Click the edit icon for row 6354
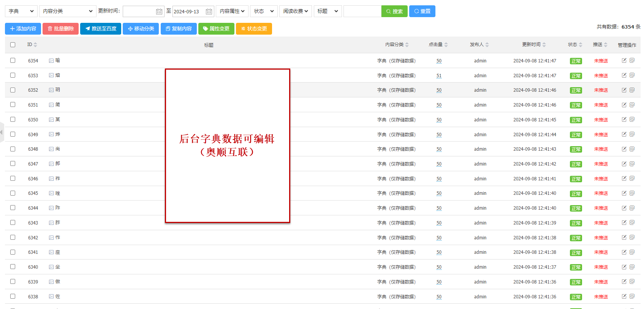This screenshot has height=309, width=644. (x=624, y=61)
